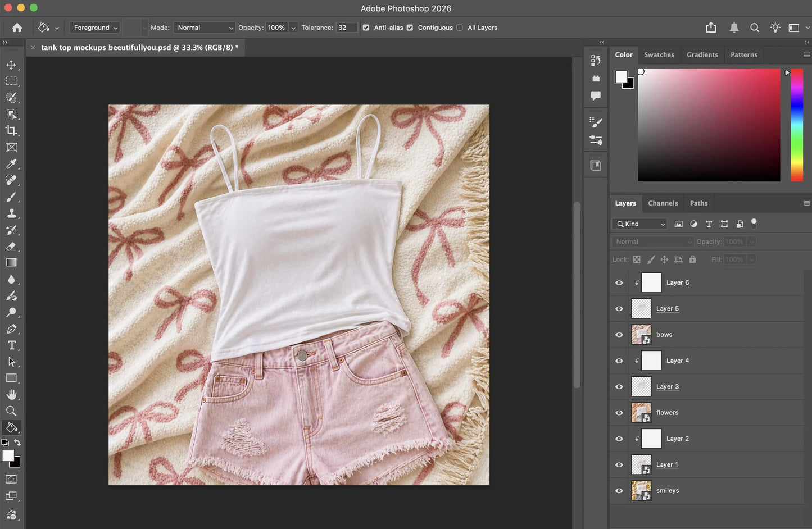This screenshot has width=812, height=529.
Task: Toggle Layer 3 visibility eye
Action: click(x=619, y=387)
